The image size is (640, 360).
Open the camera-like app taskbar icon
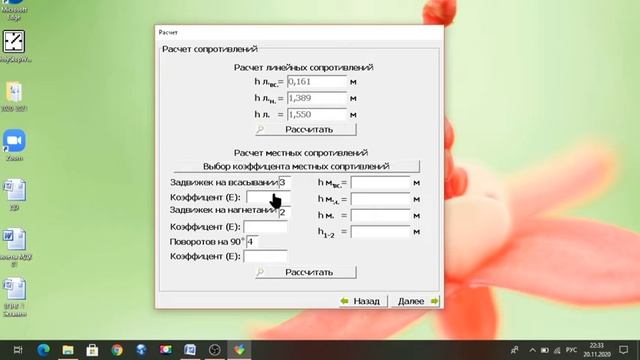[166, 350]
